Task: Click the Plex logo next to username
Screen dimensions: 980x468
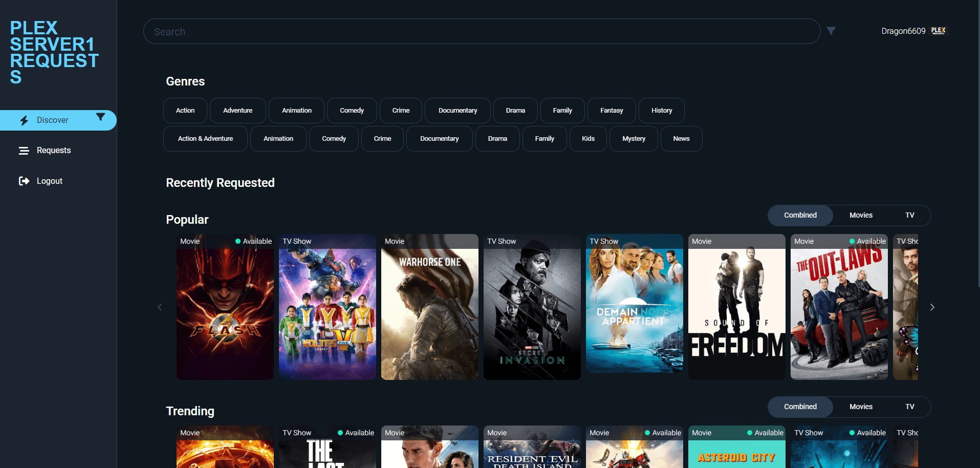Action: (938, 31)
